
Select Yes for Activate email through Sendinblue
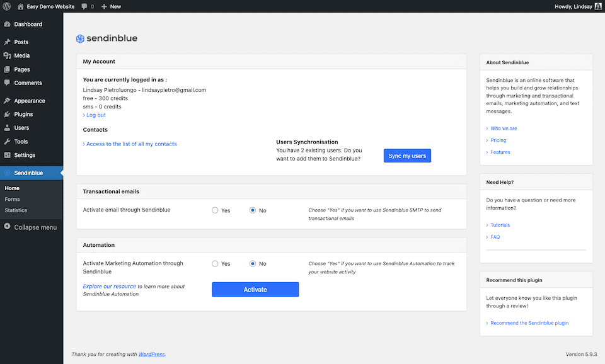pyautogui.click(x=215, y=210)
